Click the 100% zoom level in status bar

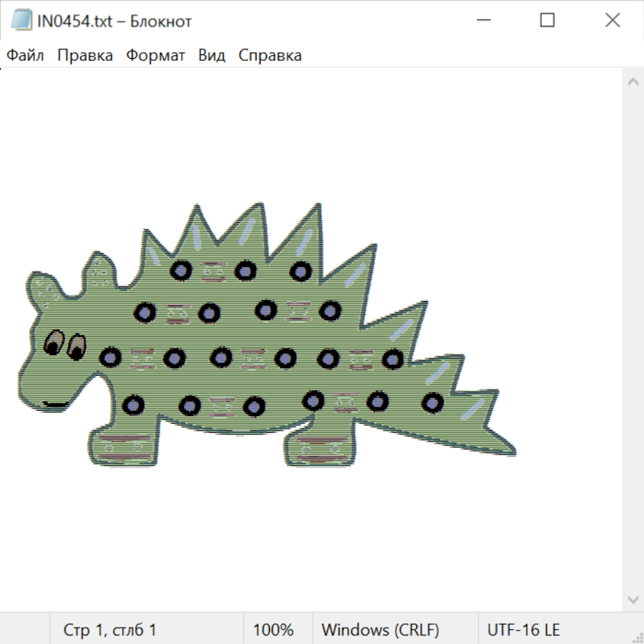tap(273, 630)
